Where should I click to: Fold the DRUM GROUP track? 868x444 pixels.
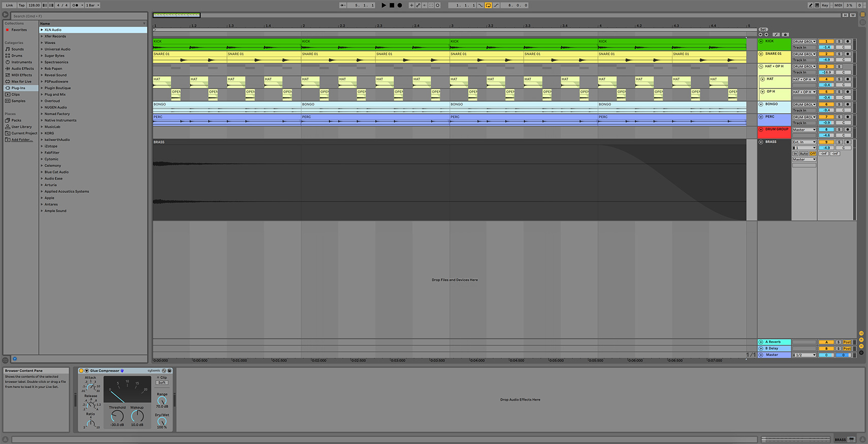pos(761,129)
